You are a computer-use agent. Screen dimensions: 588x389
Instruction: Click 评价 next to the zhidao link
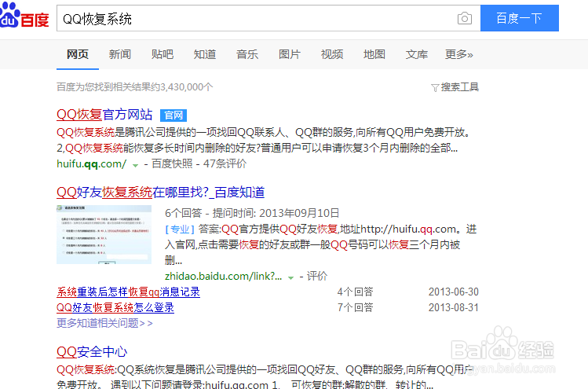pyautogui.click(x=317, y=277)
